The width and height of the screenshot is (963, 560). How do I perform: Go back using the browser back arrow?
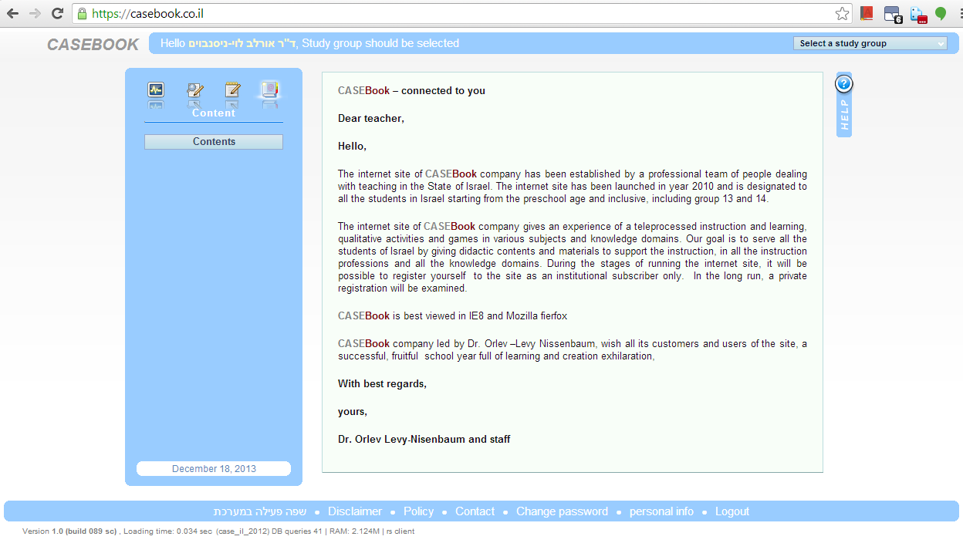click(x=13, y=14)
